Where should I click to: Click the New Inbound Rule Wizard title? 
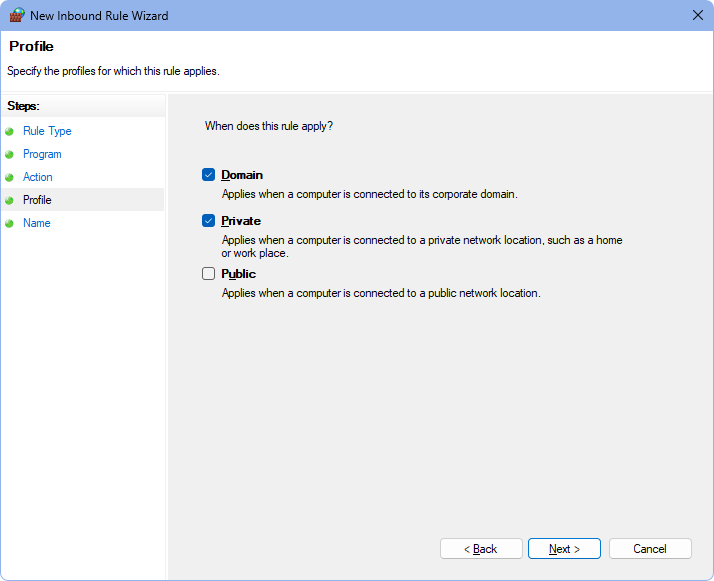point(100,16)
